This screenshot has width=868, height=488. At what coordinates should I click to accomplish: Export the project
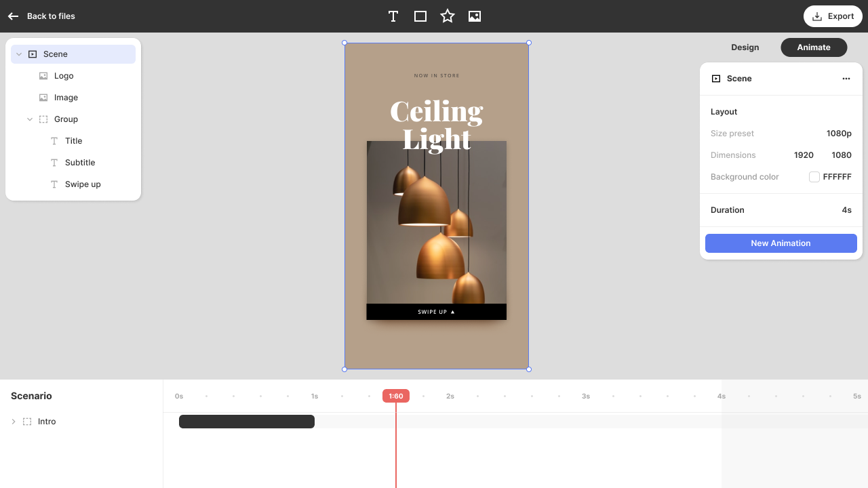pyautogui.click(x=833, y=16)
